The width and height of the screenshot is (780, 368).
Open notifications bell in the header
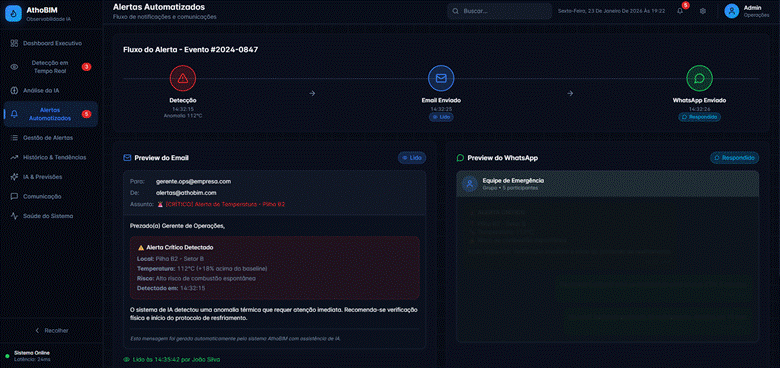pyautogui.click(x=680, y=11)
